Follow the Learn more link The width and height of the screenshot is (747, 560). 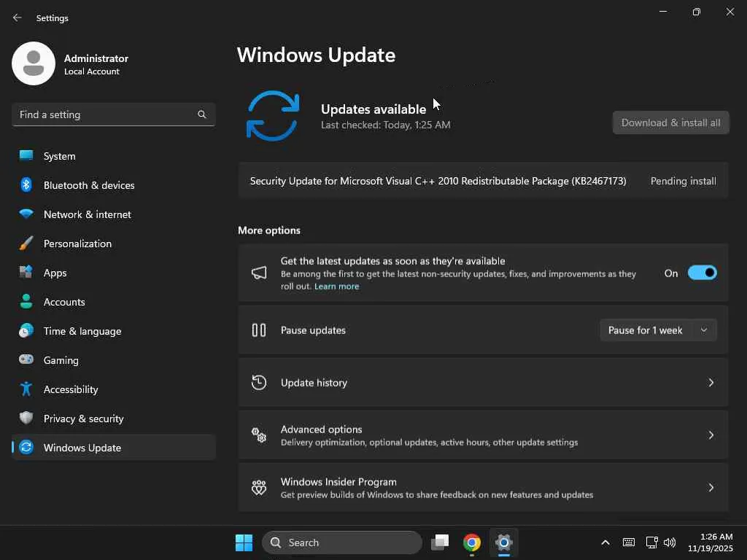[336, 286]
